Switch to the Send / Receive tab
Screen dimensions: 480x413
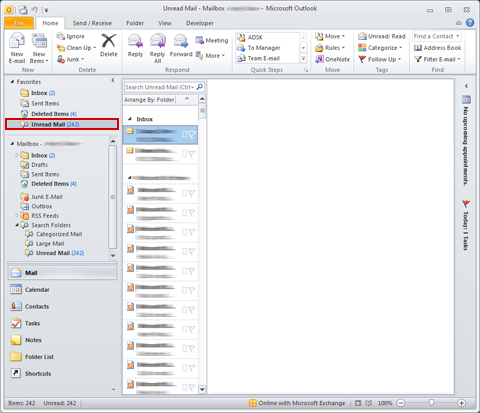point(92,23)
